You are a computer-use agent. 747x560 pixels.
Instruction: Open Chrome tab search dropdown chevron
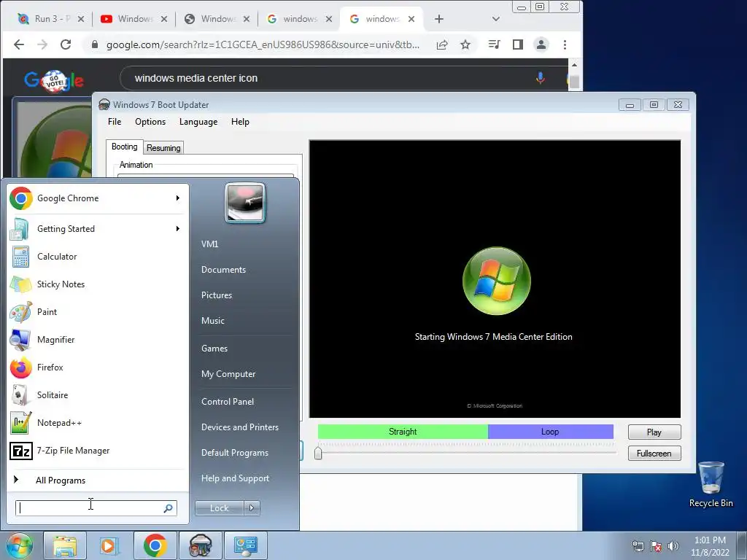496,19
